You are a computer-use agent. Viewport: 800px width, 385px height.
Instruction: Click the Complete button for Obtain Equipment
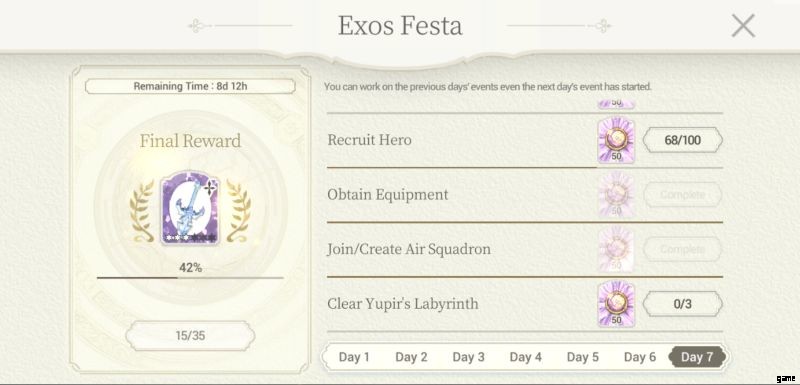pyautogui.click(x=683, y=195)
